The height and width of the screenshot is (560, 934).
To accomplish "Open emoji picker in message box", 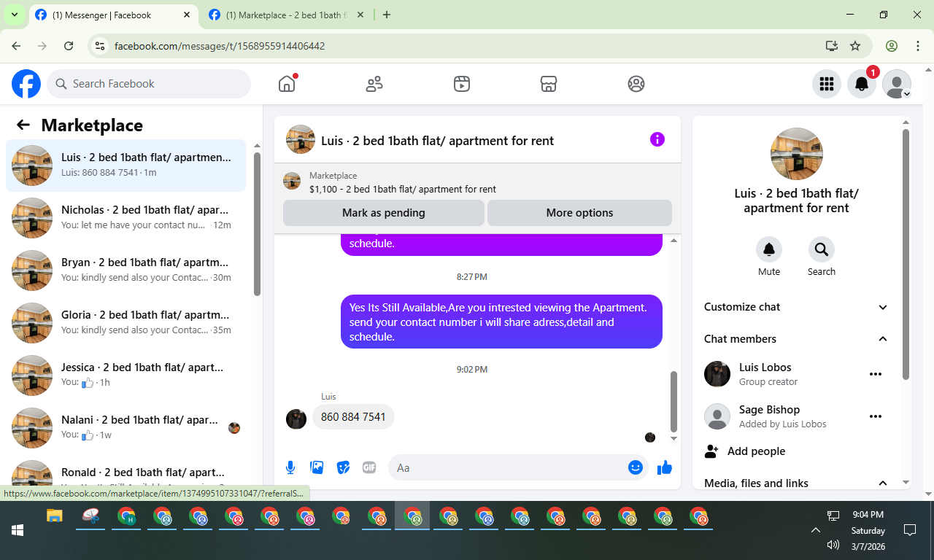I will (x=636, y=467).
